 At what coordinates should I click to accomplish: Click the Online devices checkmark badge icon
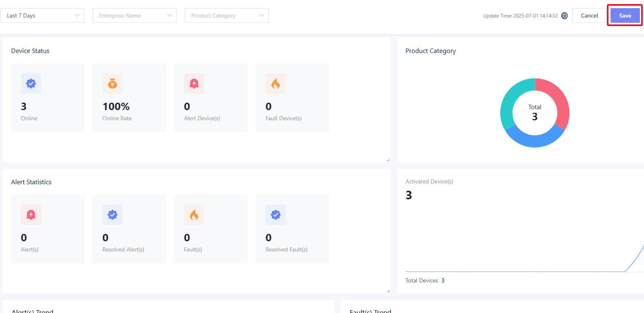(31, 84)
